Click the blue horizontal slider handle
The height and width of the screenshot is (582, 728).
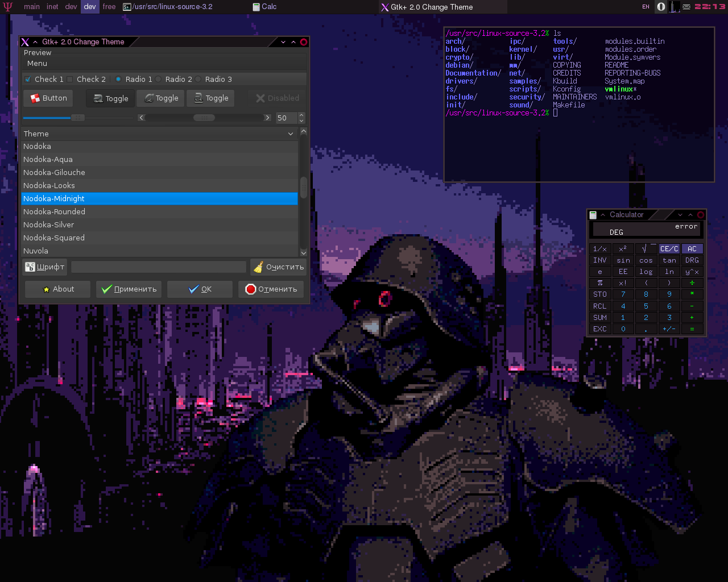pyautogui.click(x=78, y=118)
